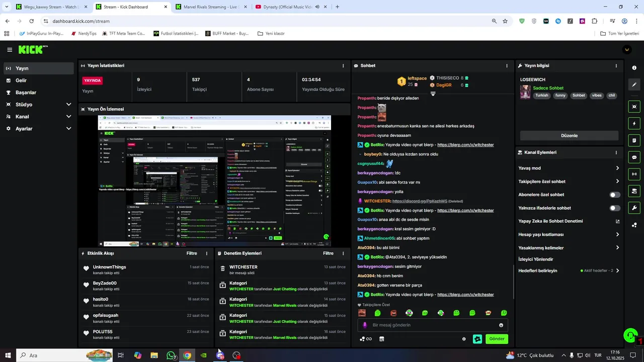Open the Windows Start menu
This screenshot has width=644, height=362.
[8, 355]
